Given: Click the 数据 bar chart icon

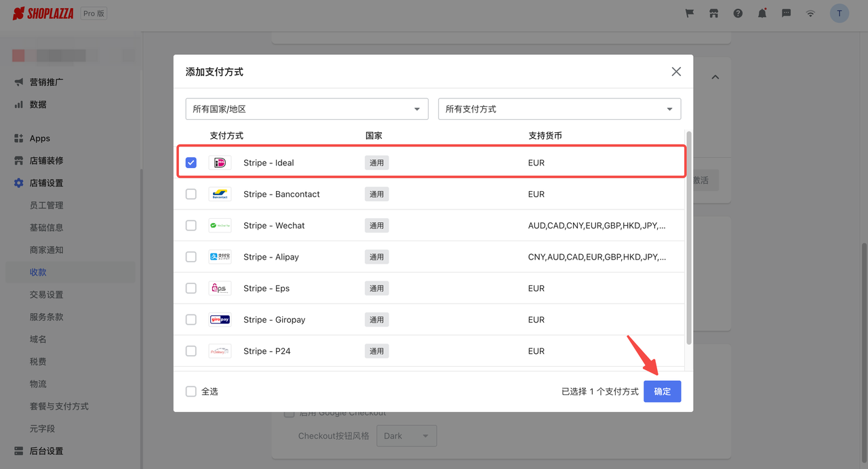Looking at the screenshot, I should click(x=19, y=104).
